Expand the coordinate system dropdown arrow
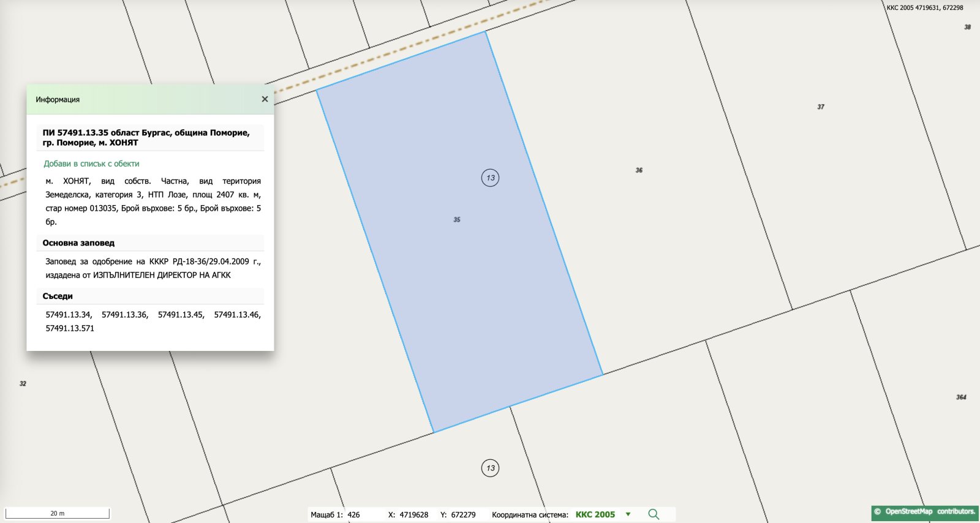Viewport: 980px width, 523px height. point(628,514)
